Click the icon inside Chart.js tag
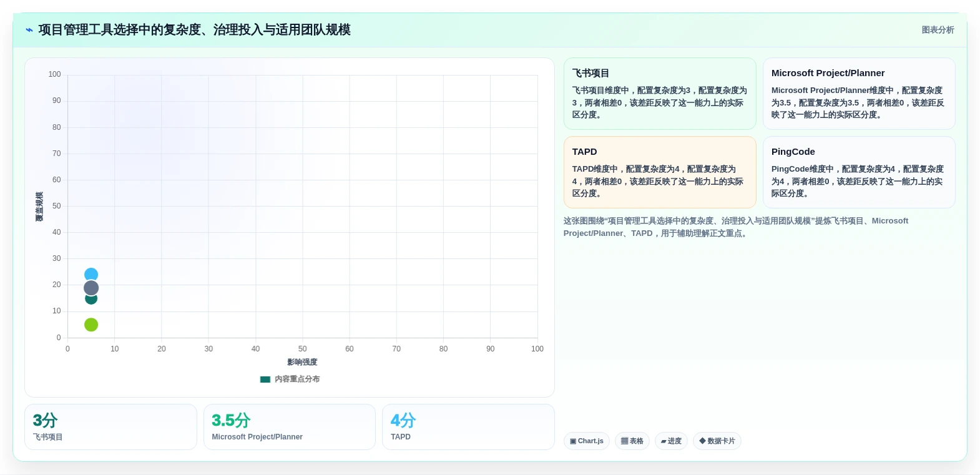The width and height of the screenshot is (980, 475). 573,441
